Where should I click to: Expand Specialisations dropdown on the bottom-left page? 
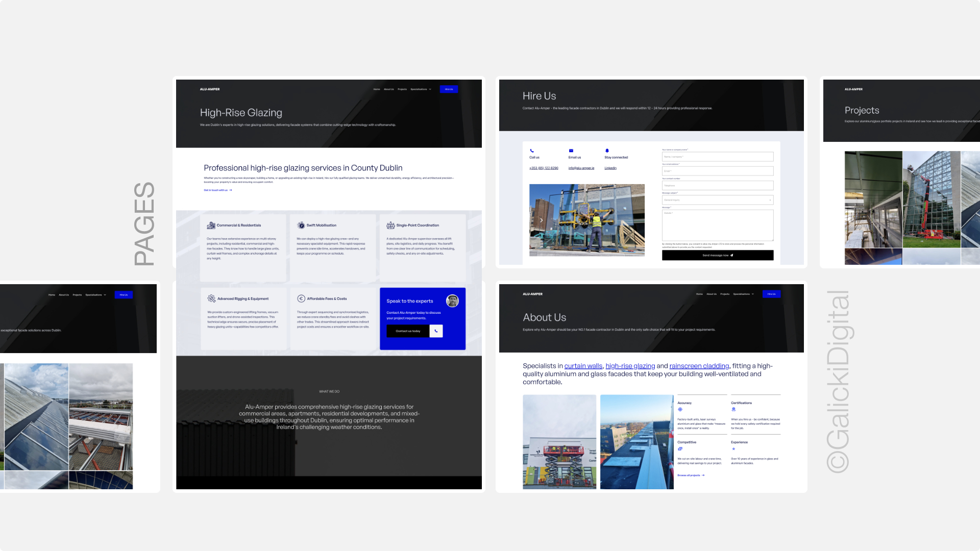[95, 294]
